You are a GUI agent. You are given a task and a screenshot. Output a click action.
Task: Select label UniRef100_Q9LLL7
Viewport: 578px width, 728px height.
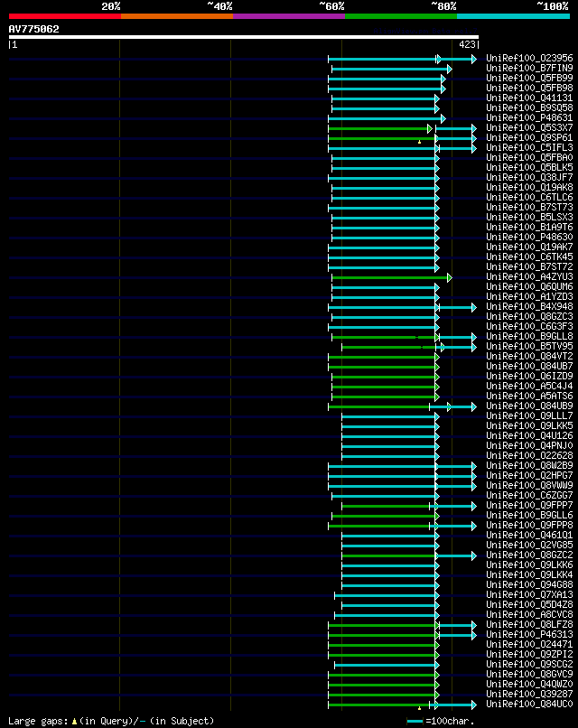[x=530, y=416]
